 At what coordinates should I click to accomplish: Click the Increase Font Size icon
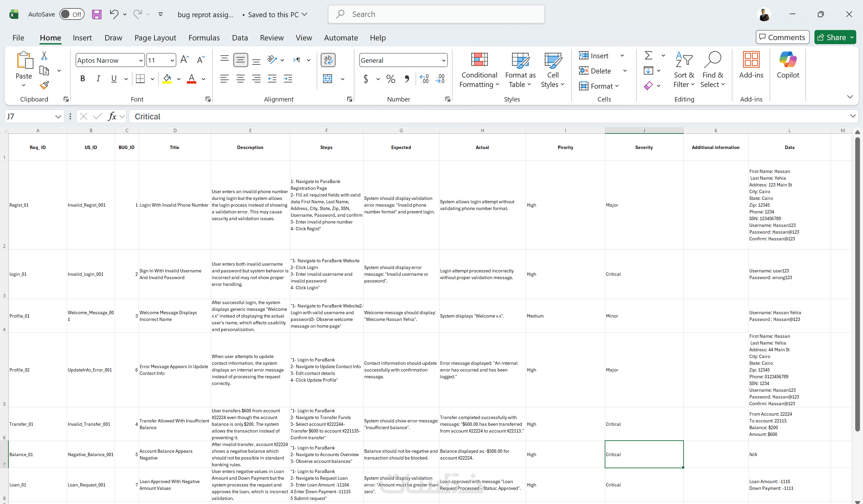click(184, 60)
